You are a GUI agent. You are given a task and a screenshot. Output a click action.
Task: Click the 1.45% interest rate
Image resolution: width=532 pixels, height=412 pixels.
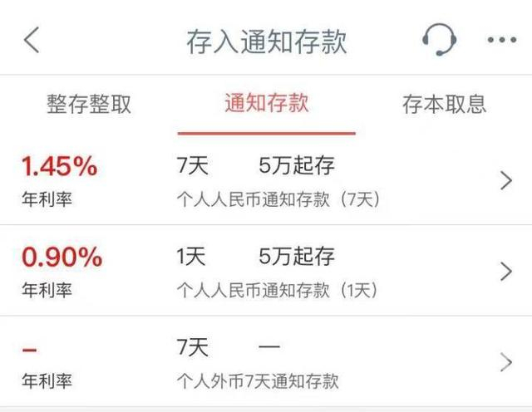[x=59, y=167]
